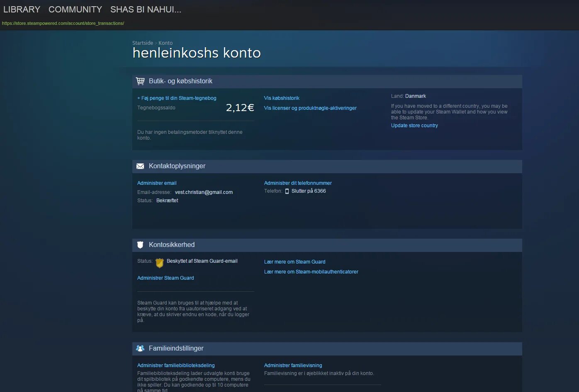The image size is (579, 392).
Task: Click the Kontosikkerhed section header
Action: [x=327, y=245]
